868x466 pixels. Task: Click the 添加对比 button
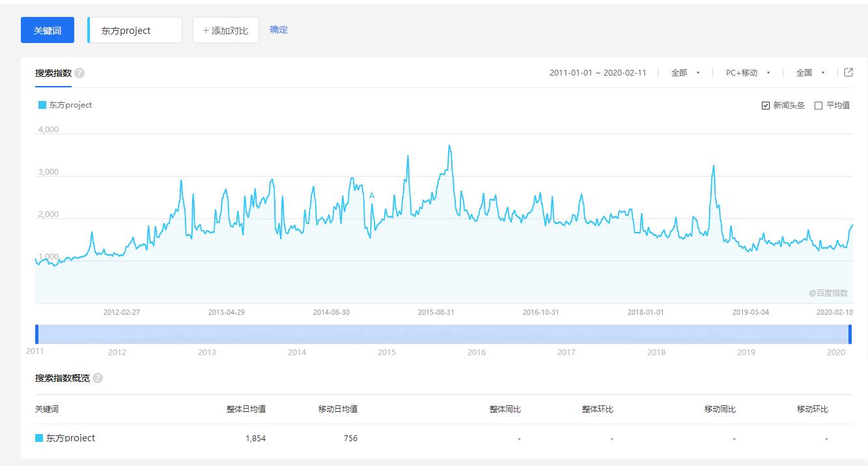click(225, 31)
